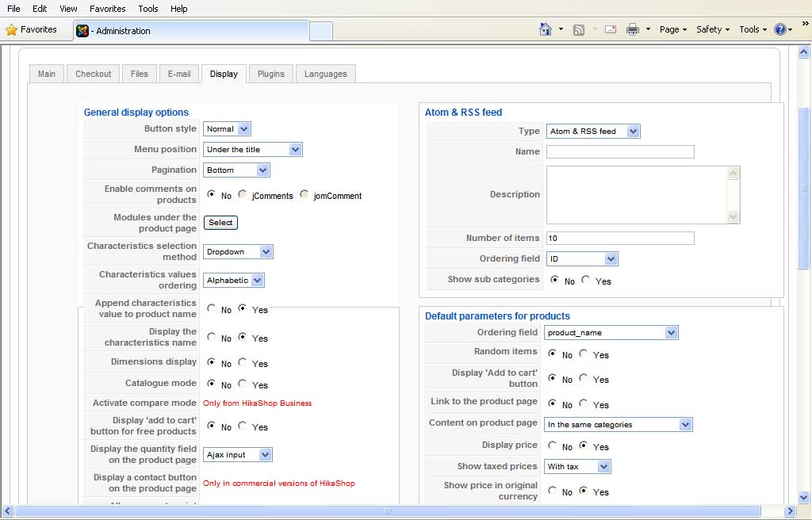Open the Plugins tab
Image resolution: width=812 pixels, height=520 pixels.
pyautogui.click(x=271, y=74)
